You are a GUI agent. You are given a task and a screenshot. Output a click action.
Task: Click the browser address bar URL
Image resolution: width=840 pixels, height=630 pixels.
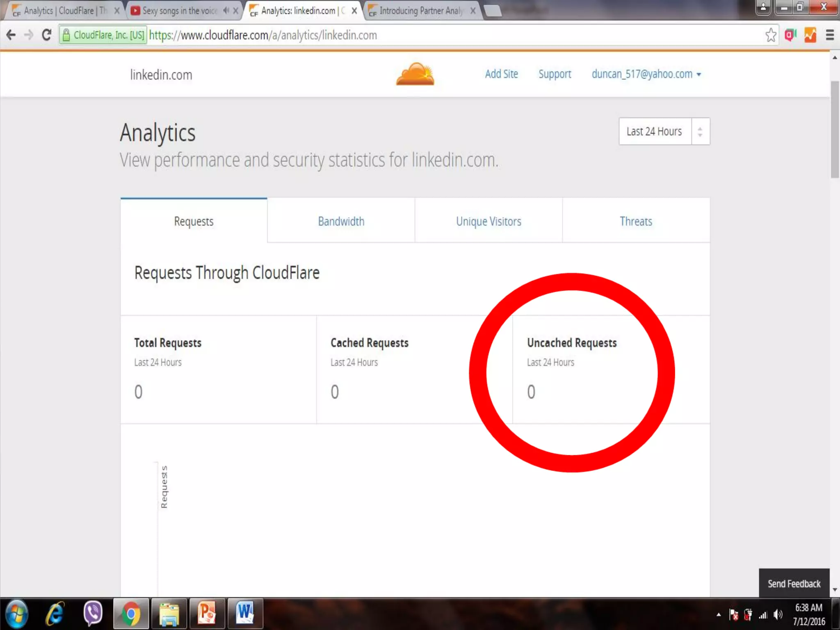[262, 35]
